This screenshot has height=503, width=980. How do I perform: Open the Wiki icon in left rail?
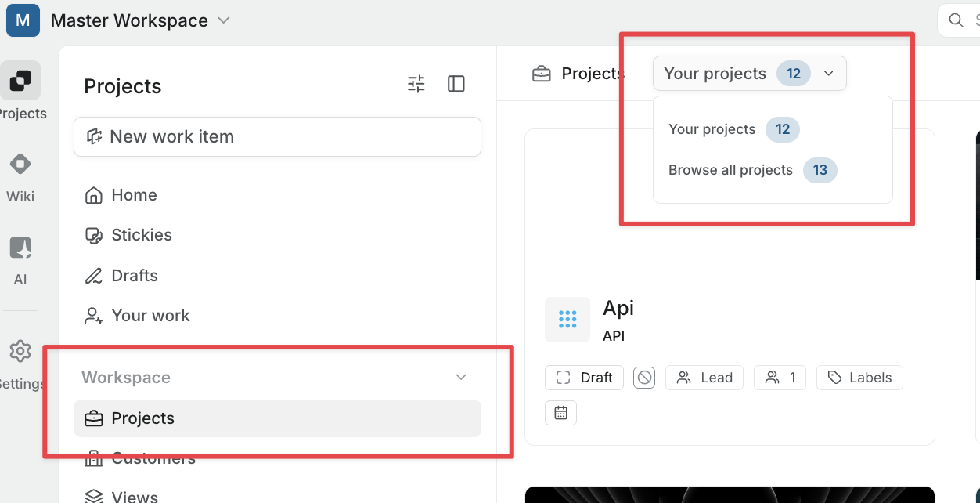coord(20,164)
